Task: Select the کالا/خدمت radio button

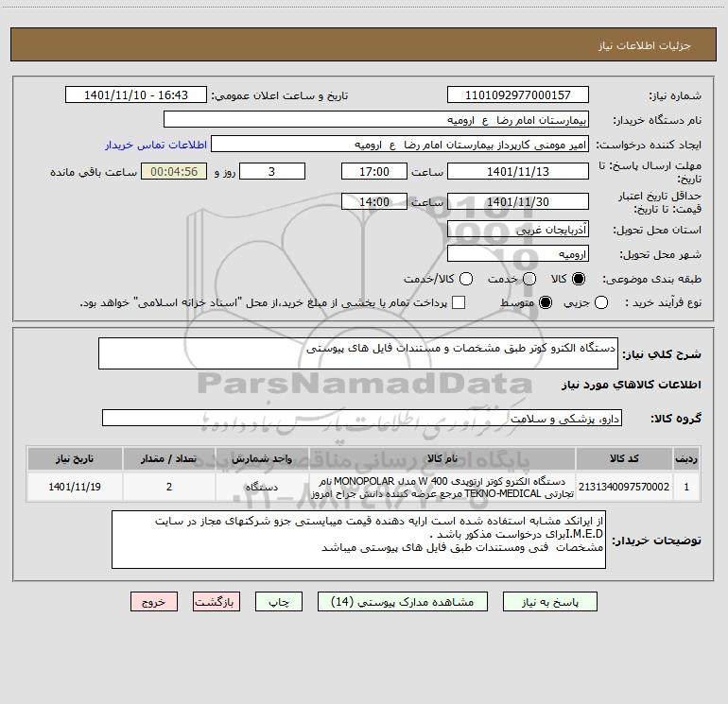Action: tap(466, 279)
